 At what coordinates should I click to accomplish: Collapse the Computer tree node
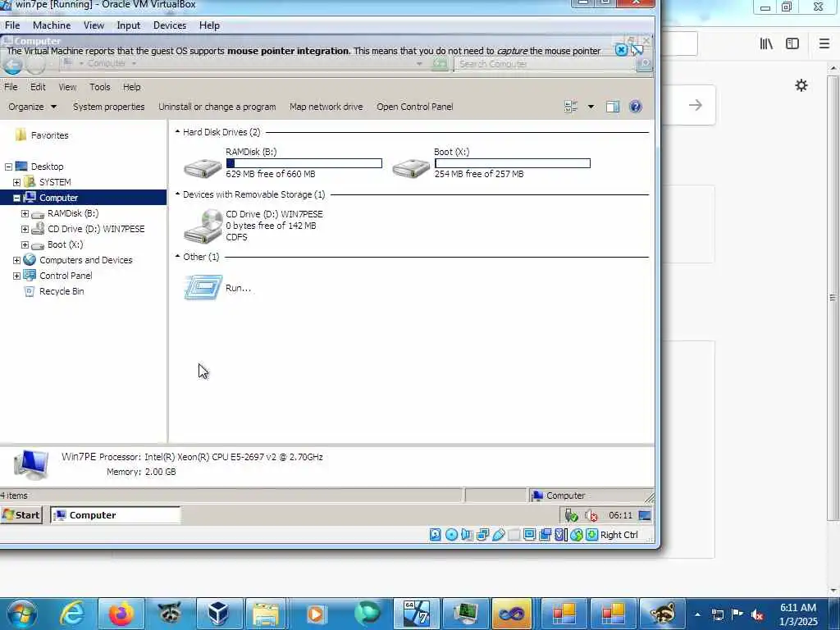point(16,198)
